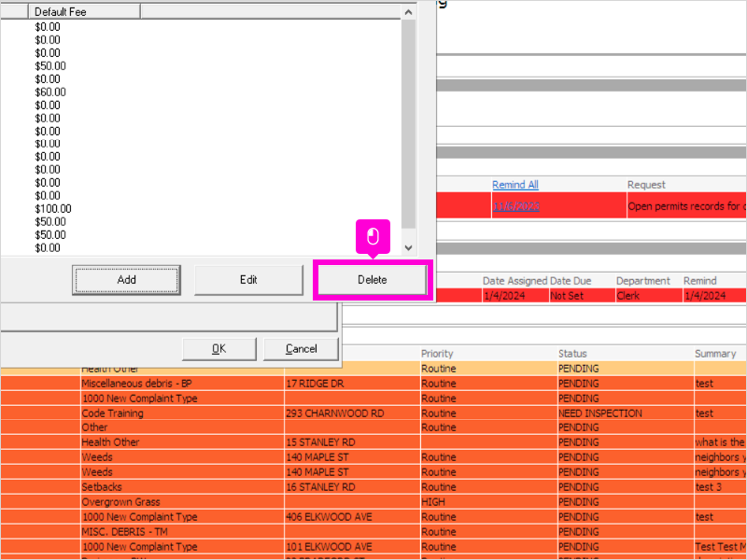Sort by the Default Fee column header
This screenshot has width=747, height=560.
pyautogui.click(x=84, y=12)
